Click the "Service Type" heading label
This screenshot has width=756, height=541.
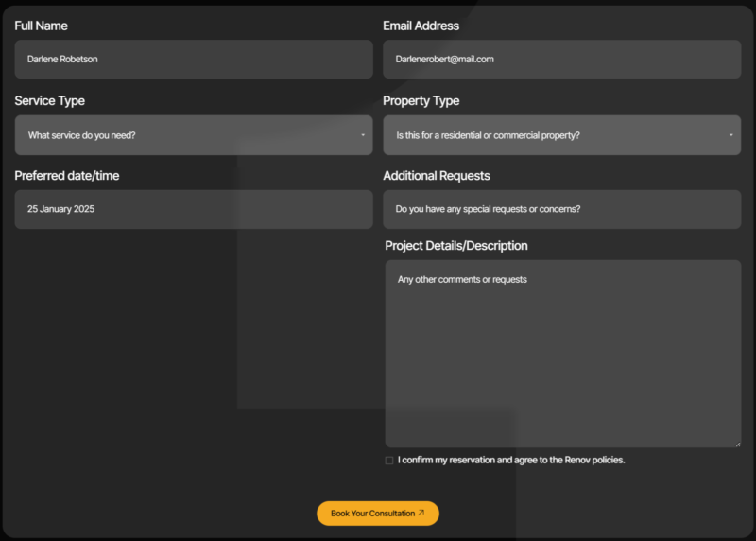49,100
